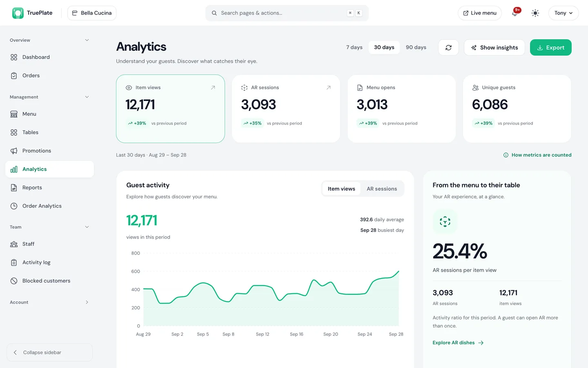Screen dimensions: 588x368
Task: Click the TruePlate logo icon
Action: pos(18,13)
